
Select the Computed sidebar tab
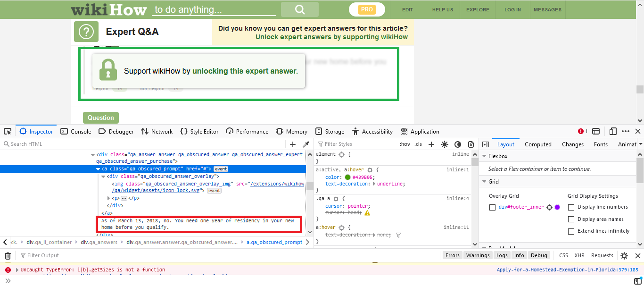point(538,144)
